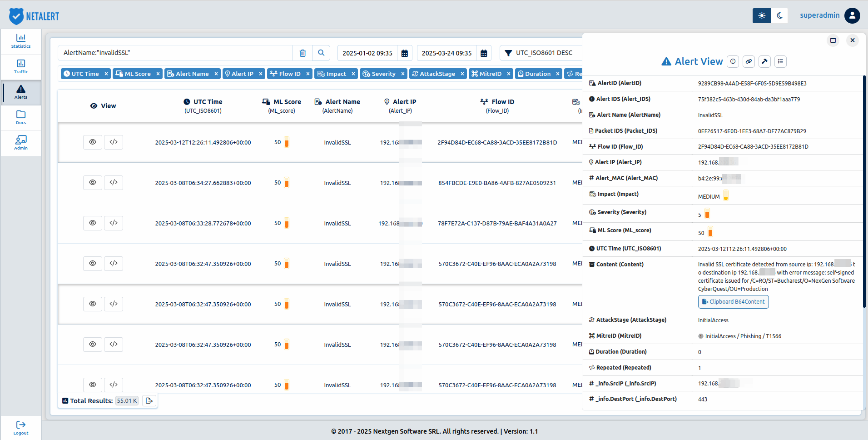Click the end date field 2025-03-24 09:35
The image size is (868, 440).
(x=446, y=53)
